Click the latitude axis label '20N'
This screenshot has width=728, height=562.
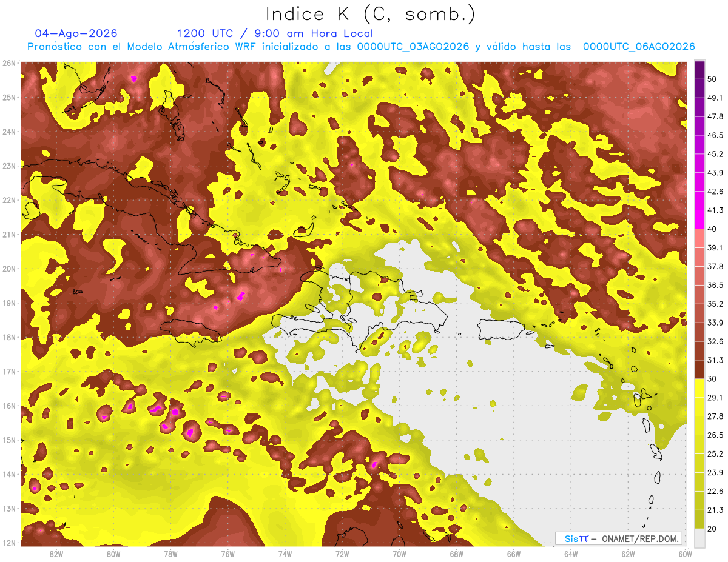click(x=9, y=269)
